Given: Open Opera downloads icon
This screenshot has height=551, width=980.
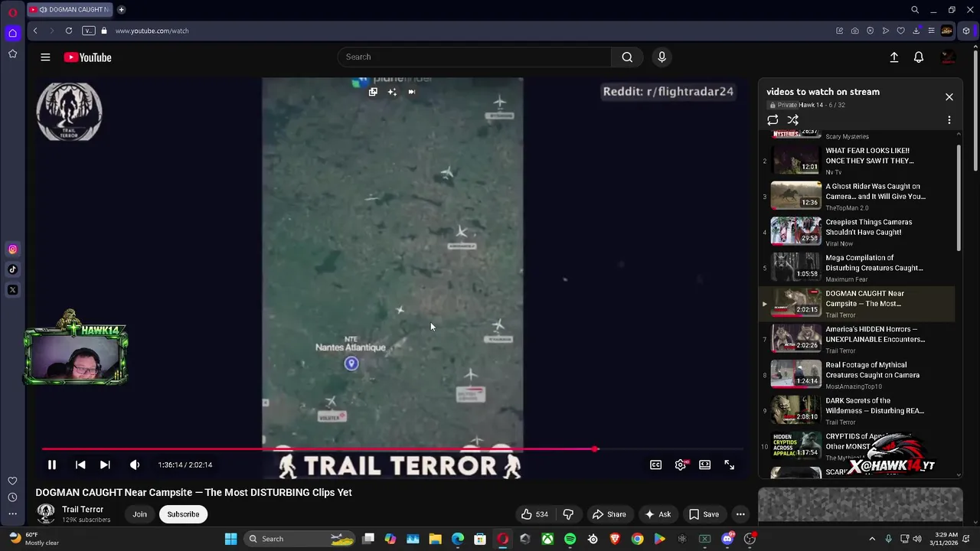Looking at the screenshot, I should 916,31.
